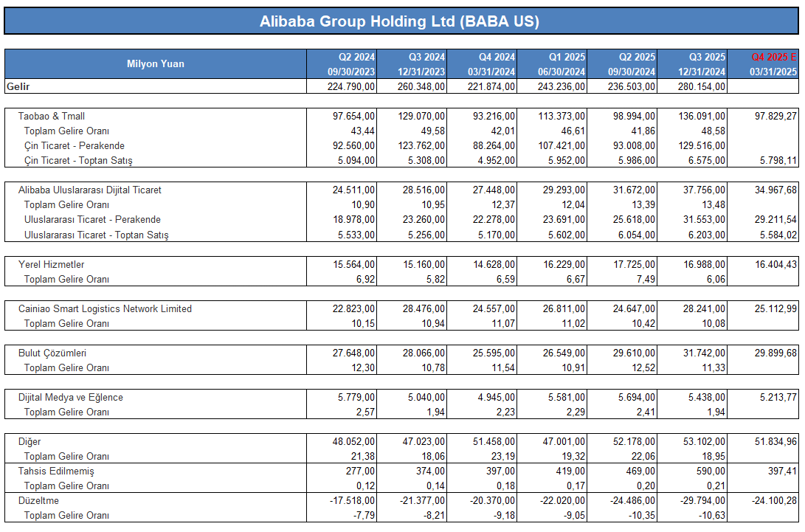Select the value 17.725,00
The image size is (805, 532).
(634, 264)
